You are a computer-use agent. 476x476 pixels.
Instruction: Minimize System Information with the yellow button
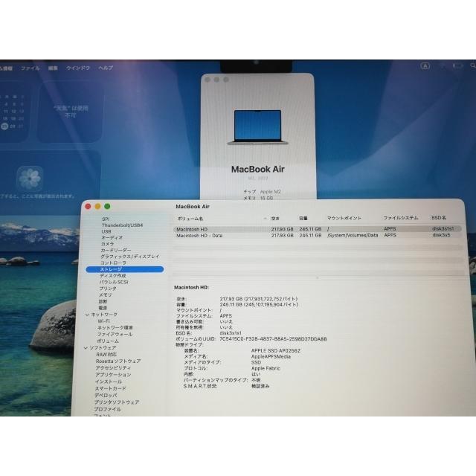click(x=97, y=207)
